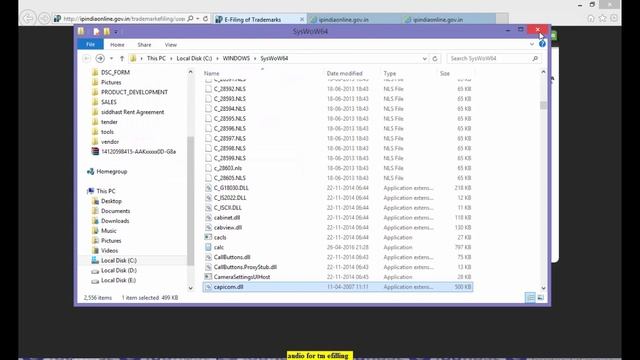Open browser favorites star icon

(602, 18)
